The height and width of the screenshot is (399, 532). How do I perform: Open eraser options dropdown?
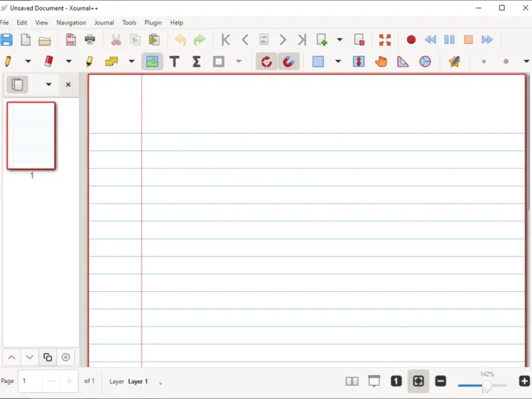coord(68,61)
